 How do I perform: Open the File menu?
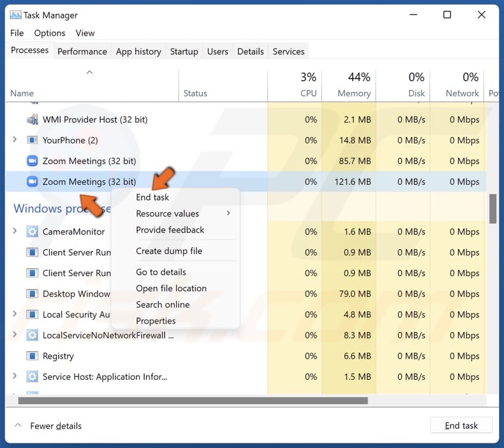[x=17, y=33]
